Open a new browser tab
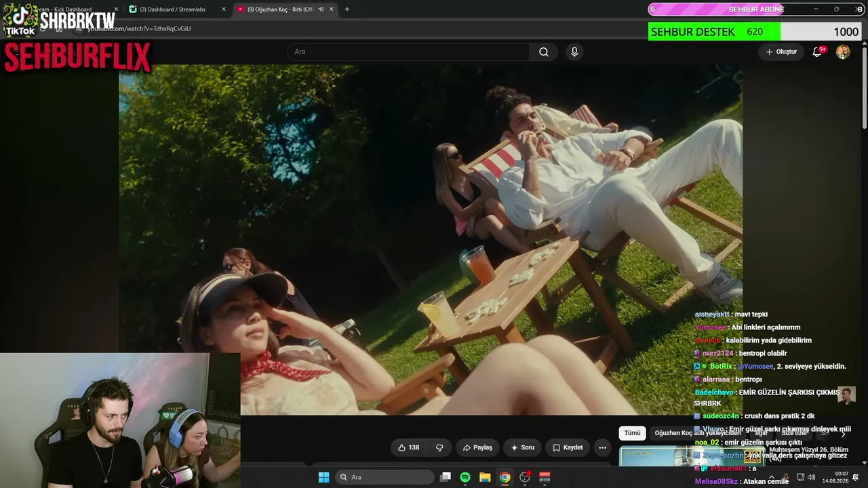This screenshot has width=868, height=488. 347,9
